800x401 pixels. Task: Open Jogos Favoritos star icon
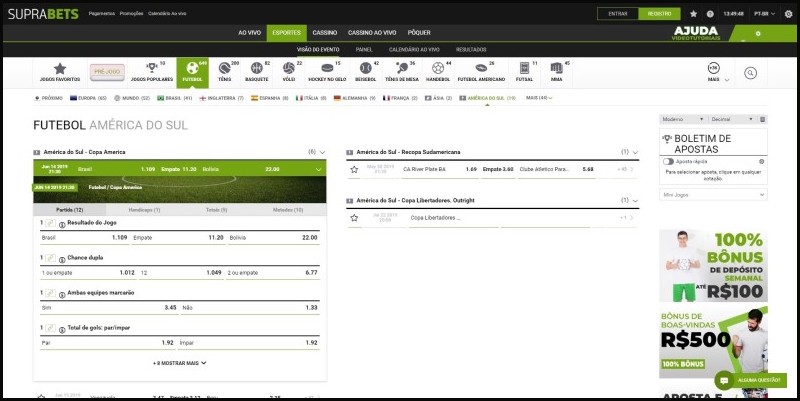[60, 68]
